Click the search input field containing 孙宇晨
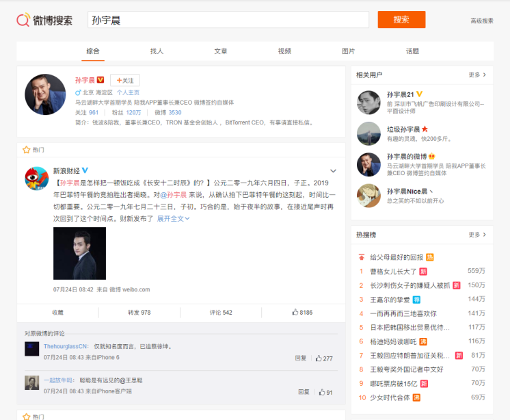The image size is (510, 420). pos(228,20)
